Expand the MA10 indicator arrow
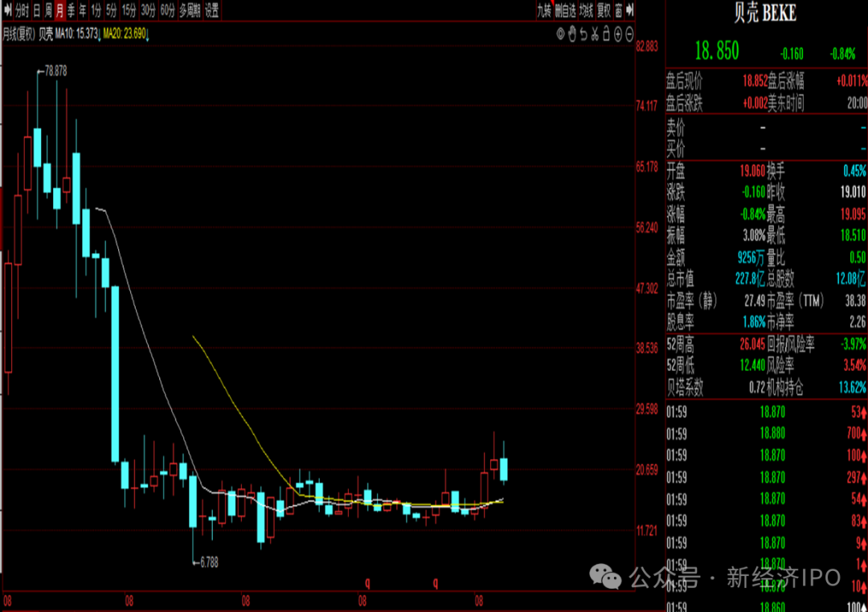Viewport: 868px width, 612px height. 100,35
